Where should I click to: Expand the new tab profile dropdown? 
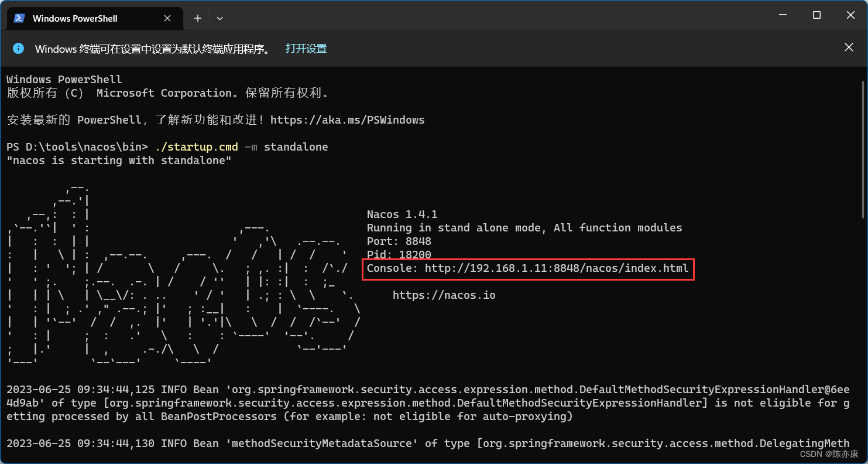[x=219, y=18]
